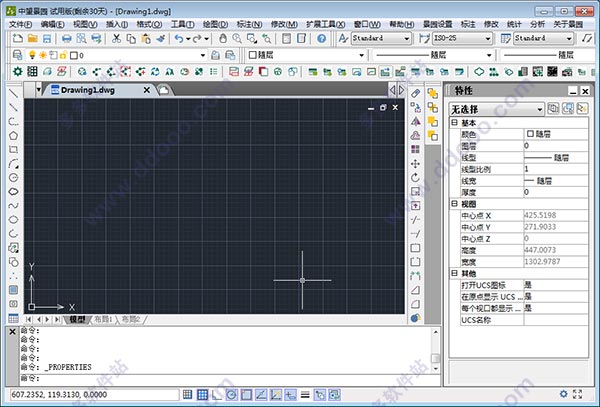Open the 修改(M) menu
Image resolution: width=600 pixels, height=407 pixels.
pos(284,24)
